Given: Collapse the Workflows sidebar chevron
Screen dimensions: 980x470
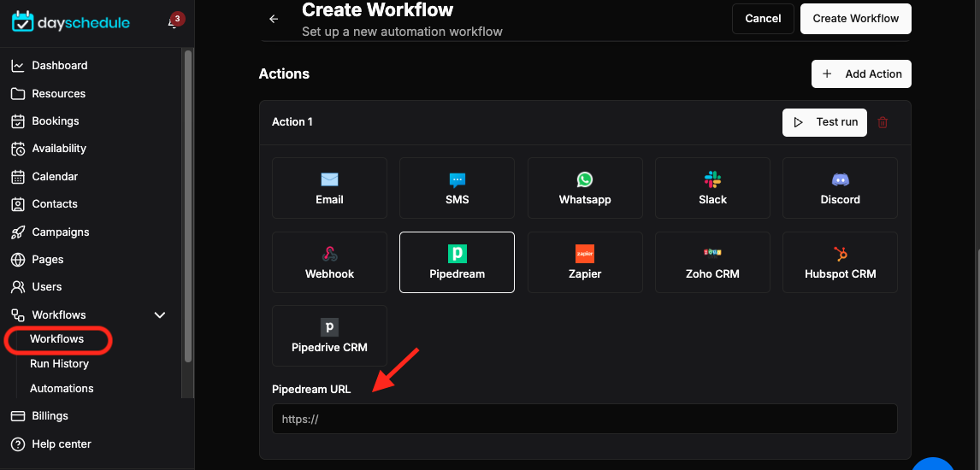Looking at the screenshot, I should 160,315.
